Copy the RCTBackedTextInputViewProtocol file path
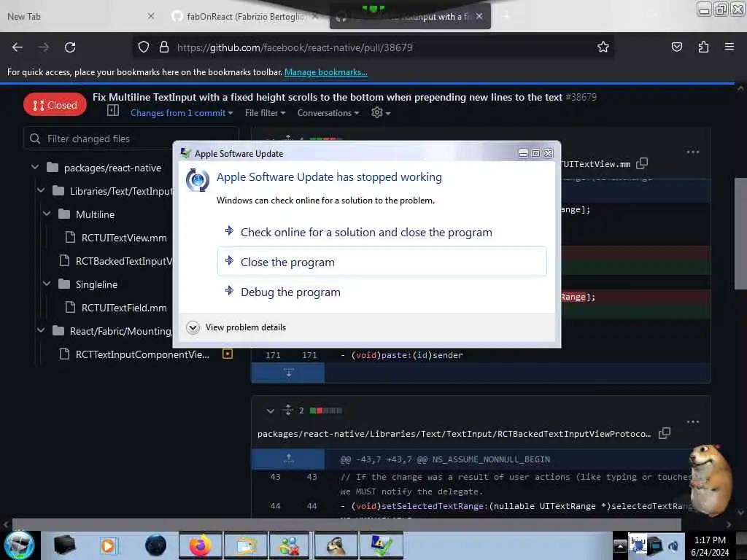747x560 pixels. pos(664,433)
